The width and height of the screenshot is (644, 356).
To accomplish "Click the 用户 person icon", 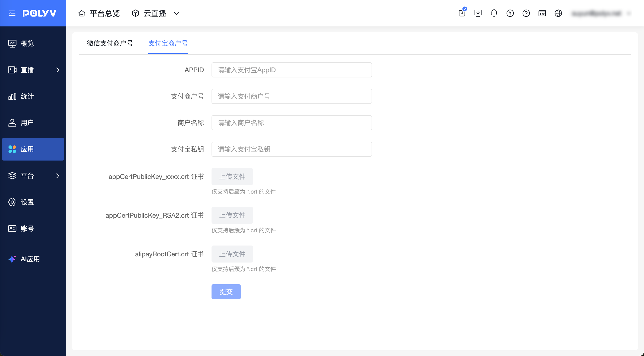I will click(x=12, y=123).
